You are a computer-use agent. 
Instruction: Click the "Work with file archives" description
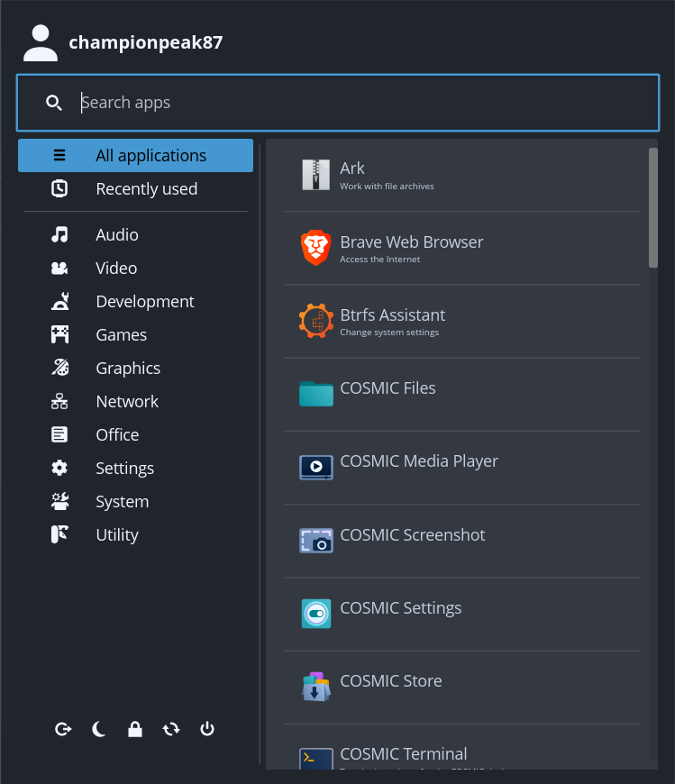(387, 186)
